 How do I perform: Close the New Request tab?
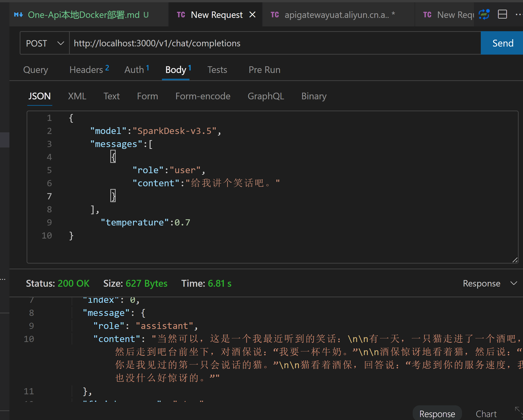coord(252,15)
